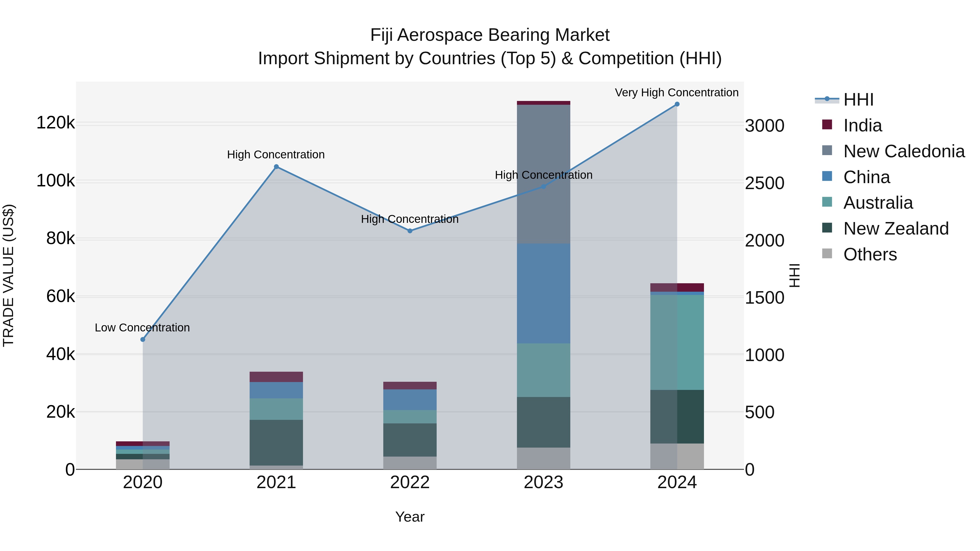Click the 3000 right axis tick label
This screenshot has height=551, width=980.
[x=765, y=126]
